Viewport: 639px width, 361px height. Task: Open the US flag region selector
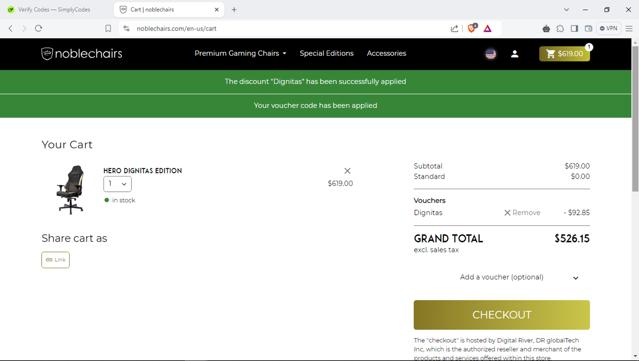pyautogui.click(x=491, y=54)
